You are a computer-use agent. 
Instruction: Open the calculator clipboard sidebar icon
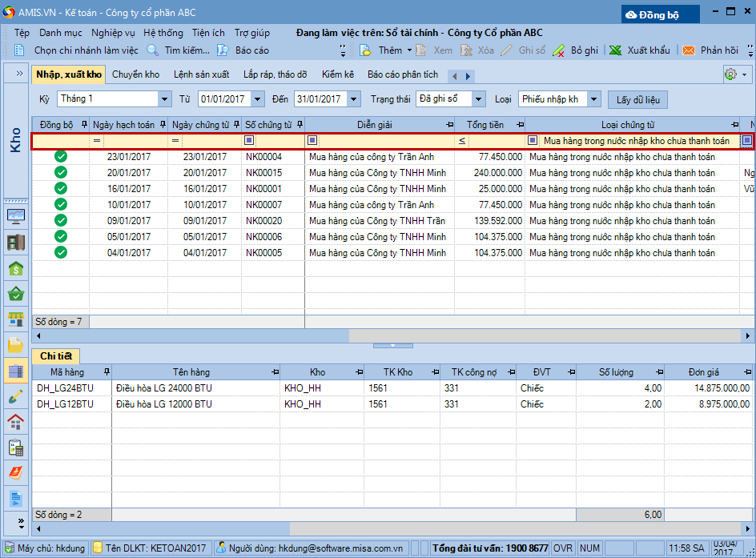click(x=16, y=447)
